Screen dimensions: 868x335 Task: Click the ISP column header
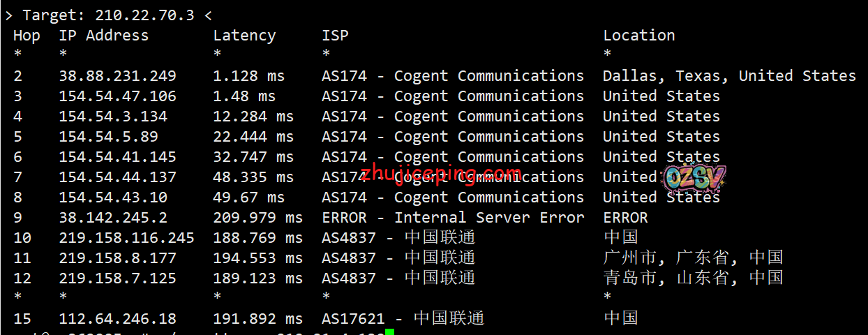pyautogui.click(x=335, y=36)
